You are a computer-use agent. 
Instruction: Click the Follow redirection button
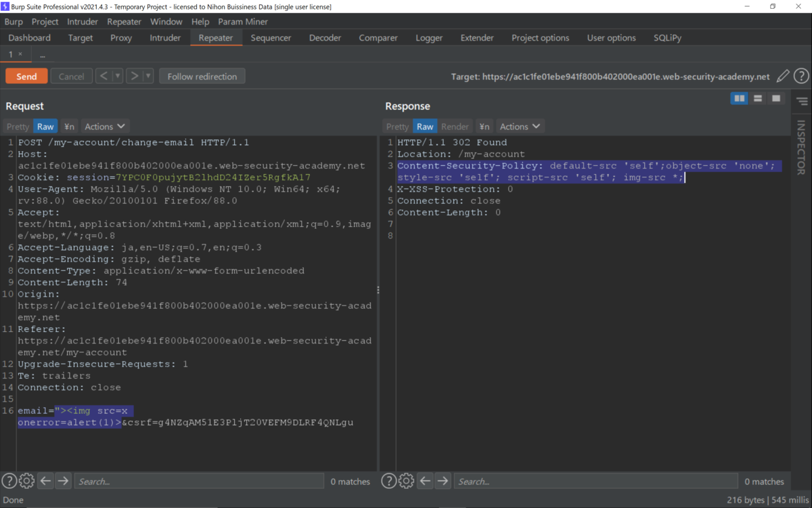(x=203, y=76)
